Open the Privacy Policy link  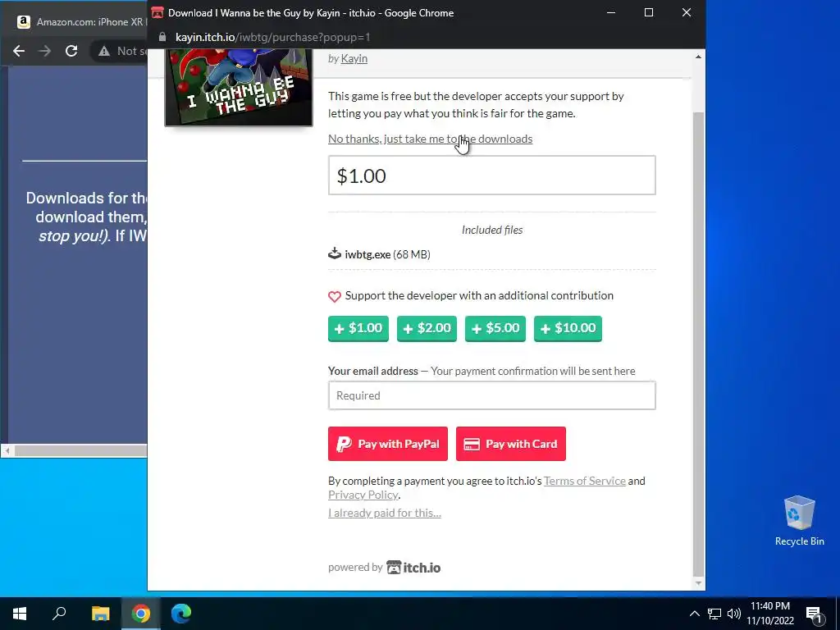[x=363, y=495]
